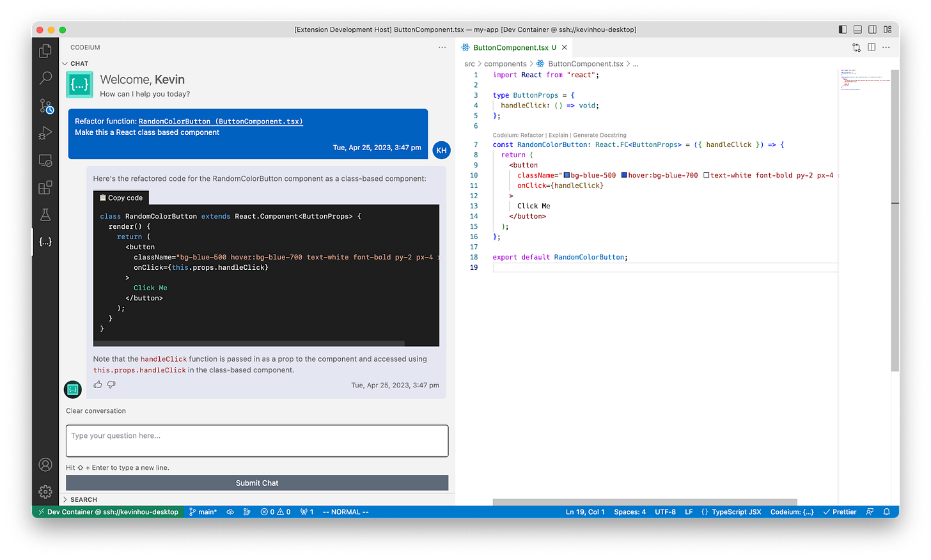Viewport: 931px width, 560px height.
Task: Open RandomColorButton function link in chat
Action: [x=221, y=121]
